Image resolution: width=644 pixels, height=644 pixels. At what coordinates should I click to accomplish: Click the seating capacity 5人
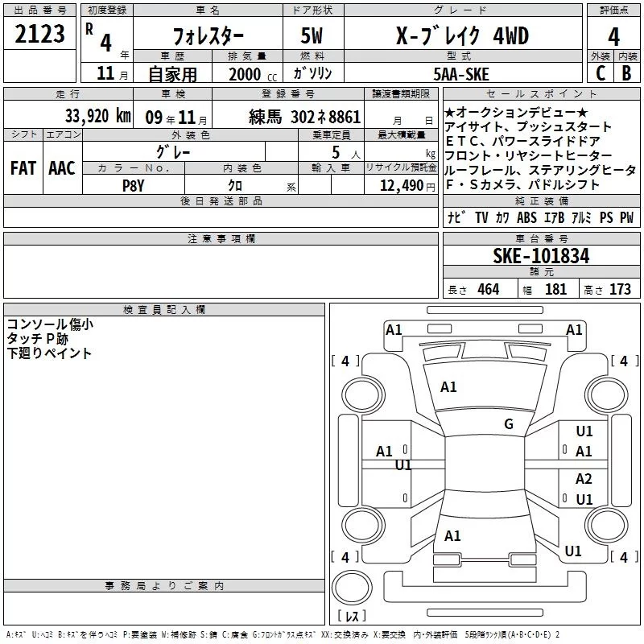346,153
